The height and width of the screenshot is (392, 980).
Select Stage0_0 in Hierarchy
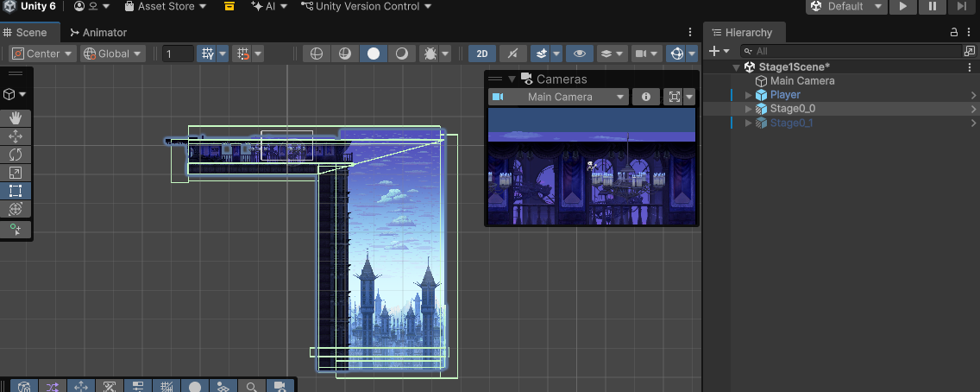[793, 109]
